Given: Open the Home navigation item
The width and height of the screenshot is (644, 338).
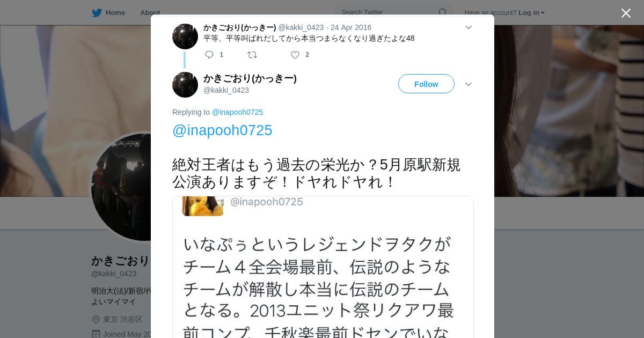Looking at the screenshot, I should 108,13.
